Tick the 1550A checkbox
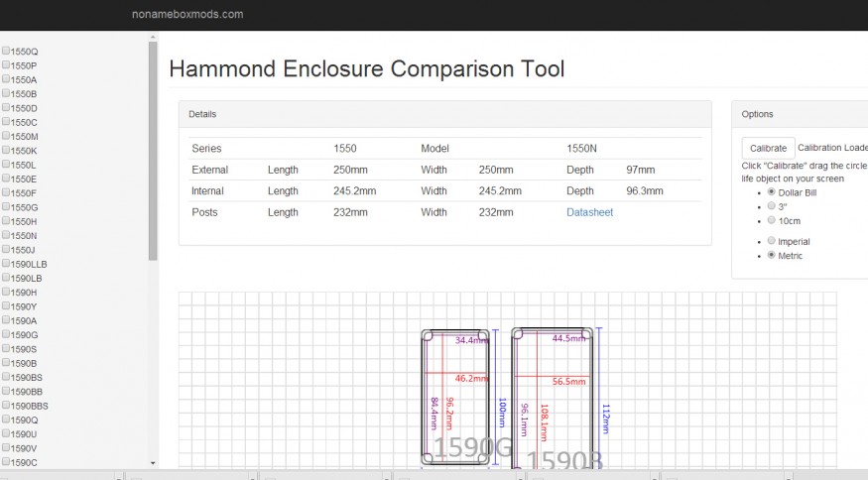Screen dimensions: 868x480 (x=6, y=79)
